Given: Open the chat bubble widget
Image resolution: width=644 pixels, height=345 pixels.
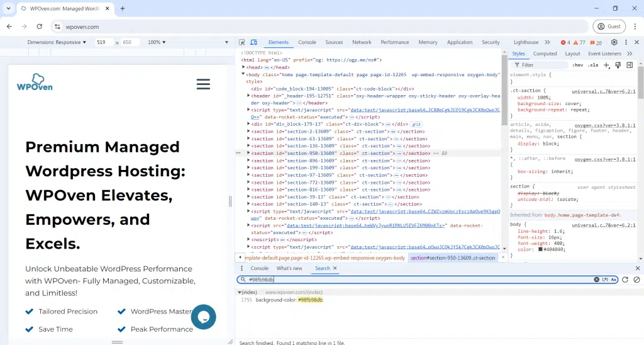Looking at the screenshot, I should [203, 317].
